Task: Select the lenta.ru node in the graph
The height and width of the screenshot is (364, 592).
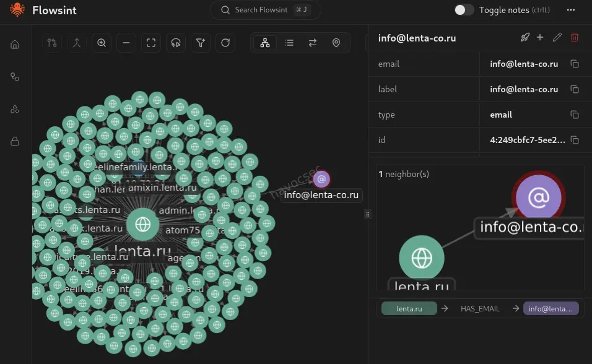Action: (x=143, y=225)
